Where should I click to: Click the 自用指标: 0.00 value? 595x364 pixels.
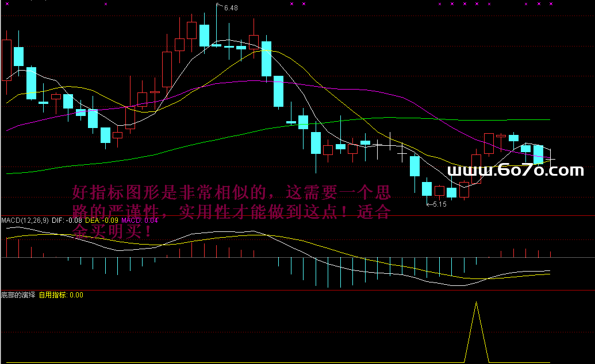tap(61, 295)
